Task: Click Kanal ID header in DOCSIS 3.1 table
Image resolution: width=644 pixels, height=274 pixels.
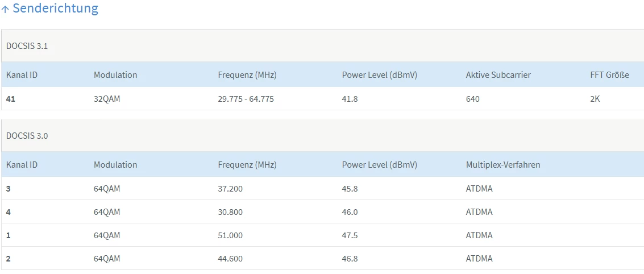Action: 22,75
